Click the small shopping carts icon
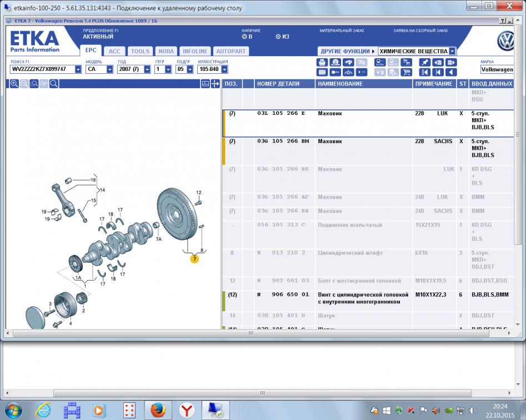Screen dimensions: 526x420 [x=406, y=62]
